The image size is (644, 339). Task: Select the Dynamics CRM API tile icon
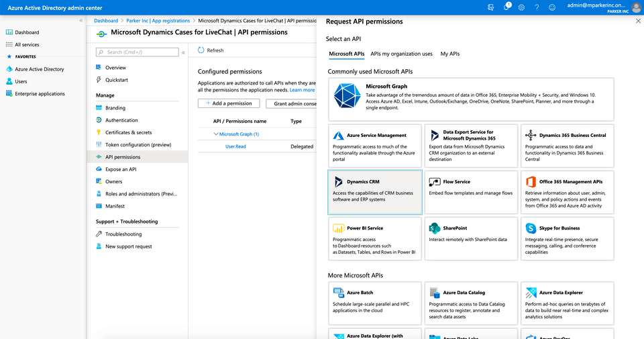[x=338, y=182]
